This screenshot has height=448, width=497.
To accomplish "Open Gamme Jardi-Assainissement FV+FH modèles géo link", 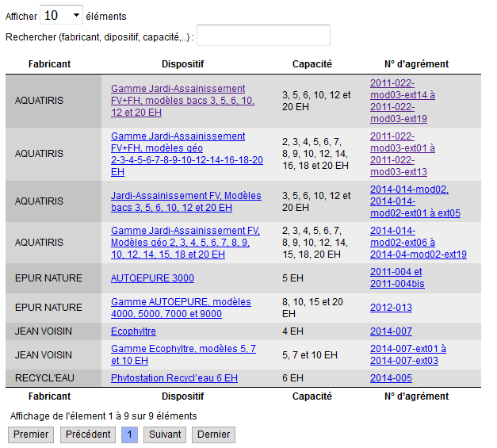I will (187, 154).
